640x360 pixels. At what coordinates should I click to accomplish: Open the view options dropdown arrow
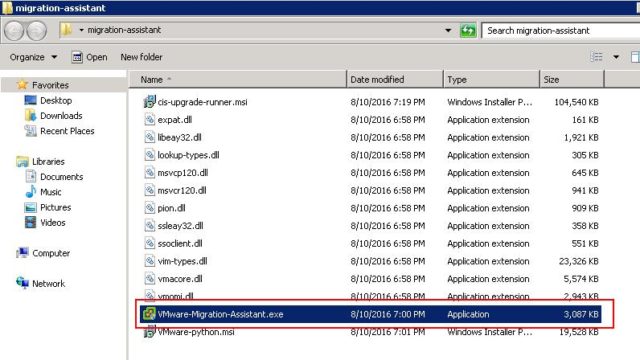pyautogui.click(x=616, y=57)
